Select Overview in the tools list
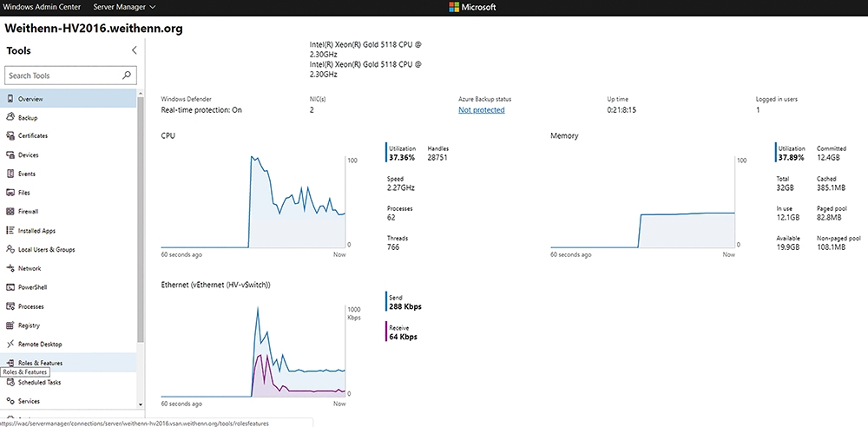 point(68,99)
